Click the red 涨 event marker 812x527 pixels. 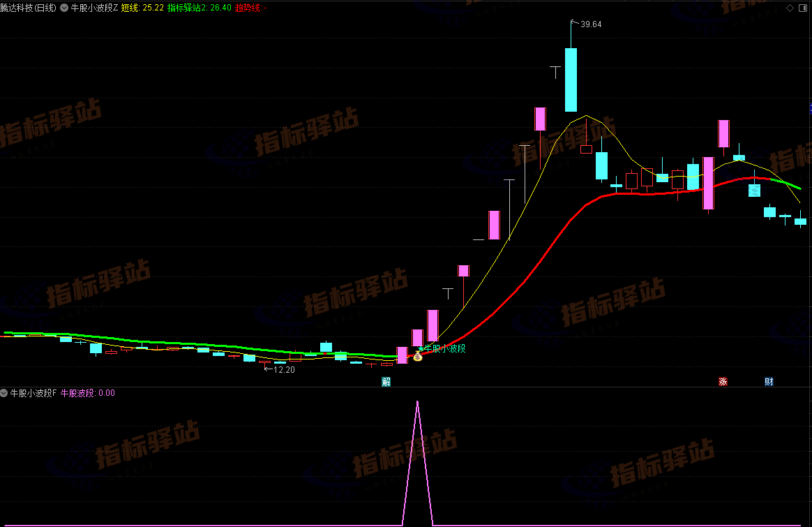(x=723, y=382)
